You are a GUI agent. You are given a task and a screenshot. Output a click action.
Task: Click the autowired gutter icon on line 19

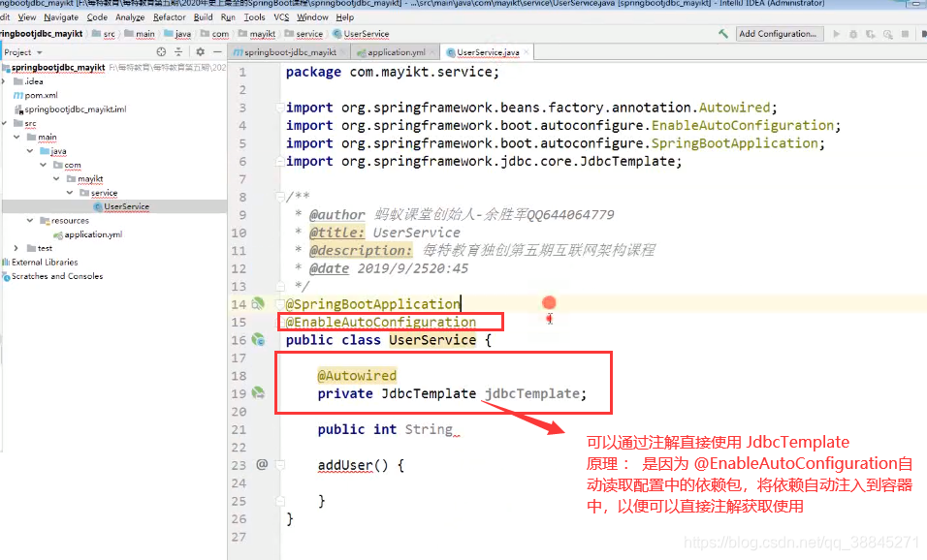click(x=258, y=393)
